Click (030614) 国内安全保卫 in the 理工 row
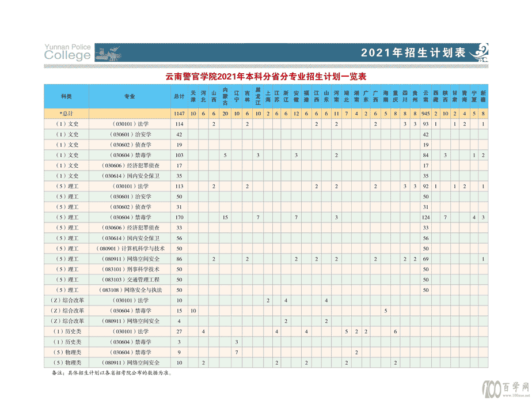This screenshot has width=532, height=400. pyautogui.click(x=130, y=239)
